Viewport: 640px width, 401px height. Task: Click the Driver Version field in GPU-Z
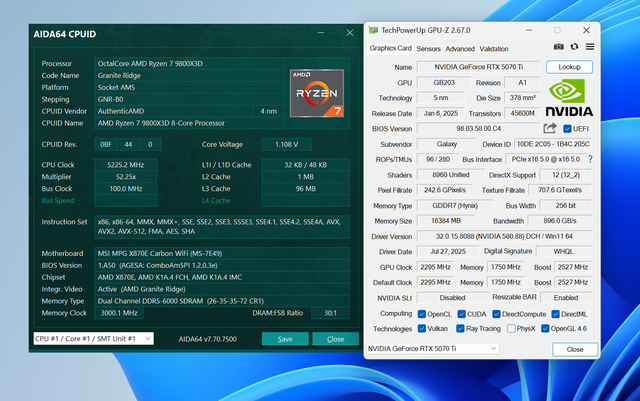click(x=504, y=236)
